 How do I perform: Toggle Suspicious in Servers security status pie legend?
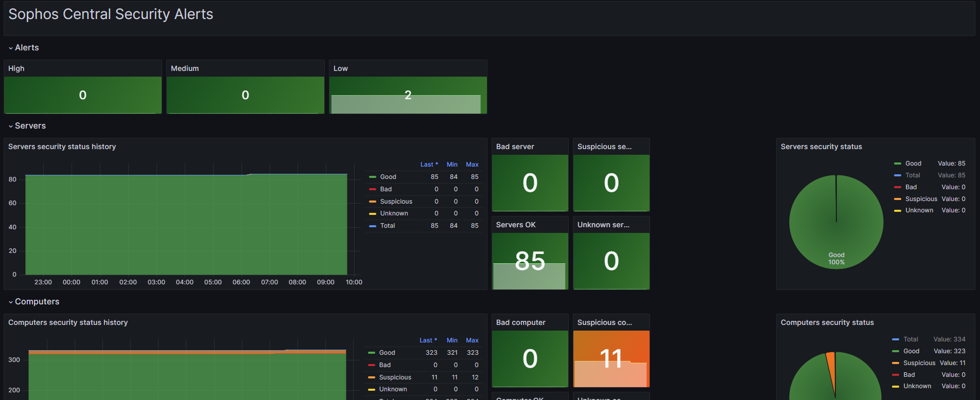[x=921, y=199]
